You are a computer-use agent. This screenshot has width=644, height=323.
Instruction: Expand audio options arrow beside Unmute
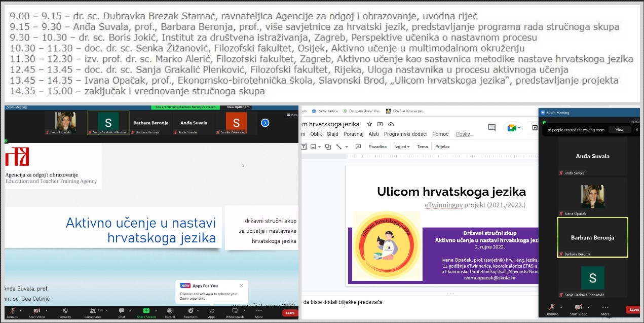click(22, 310)
